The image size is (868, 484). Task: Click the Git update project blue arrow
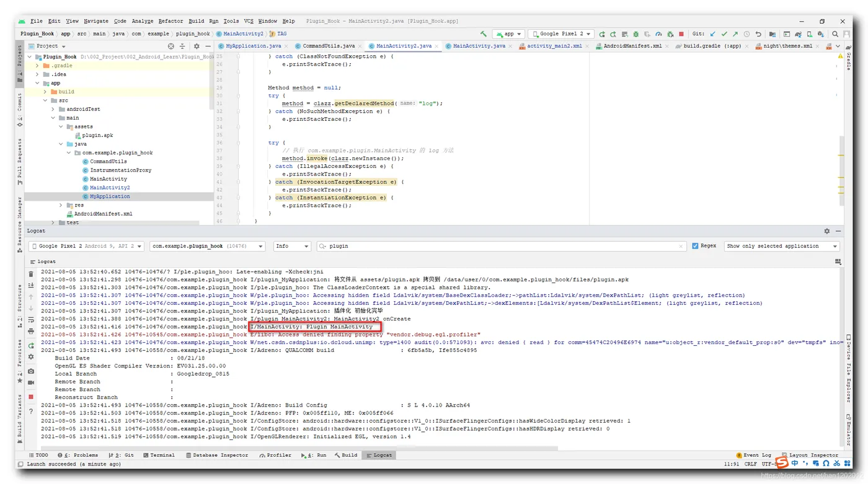712,34
